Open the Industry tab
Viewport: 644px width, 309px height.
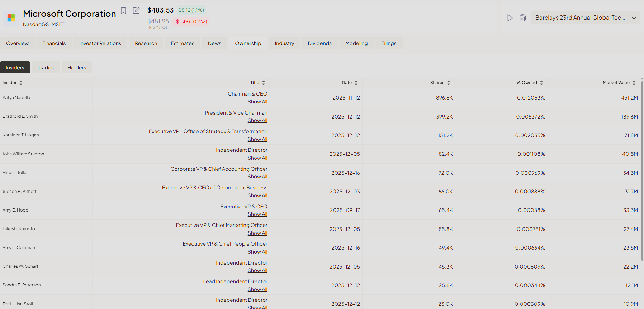tap(284, 43)
